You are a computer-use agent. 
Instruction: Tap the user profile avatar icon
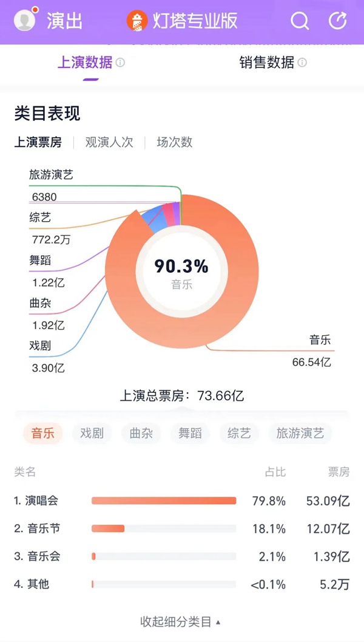(25, 21)
